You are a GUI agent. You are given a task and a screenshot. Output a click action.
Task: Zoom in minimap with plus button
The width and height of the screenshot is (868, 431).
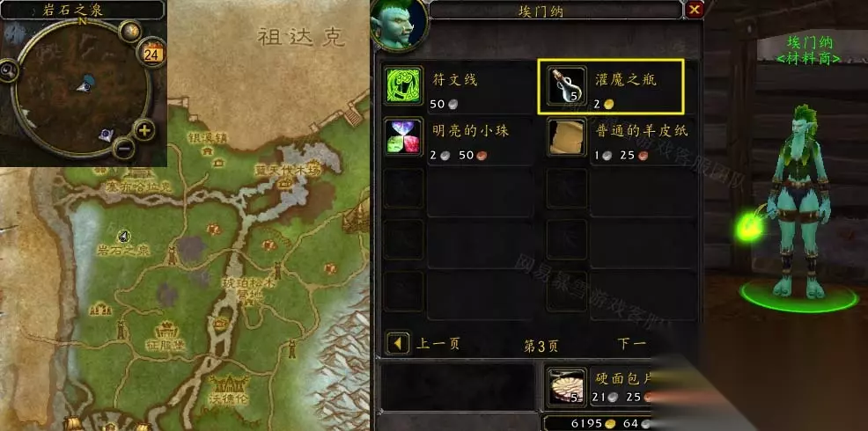click(143, 130)
